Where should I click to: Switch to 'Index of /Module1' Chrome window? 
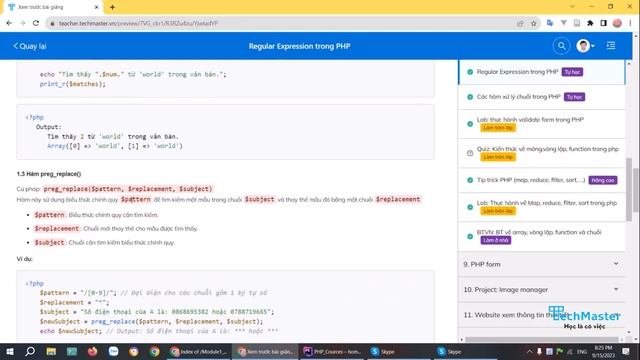[x=199, y=351]
